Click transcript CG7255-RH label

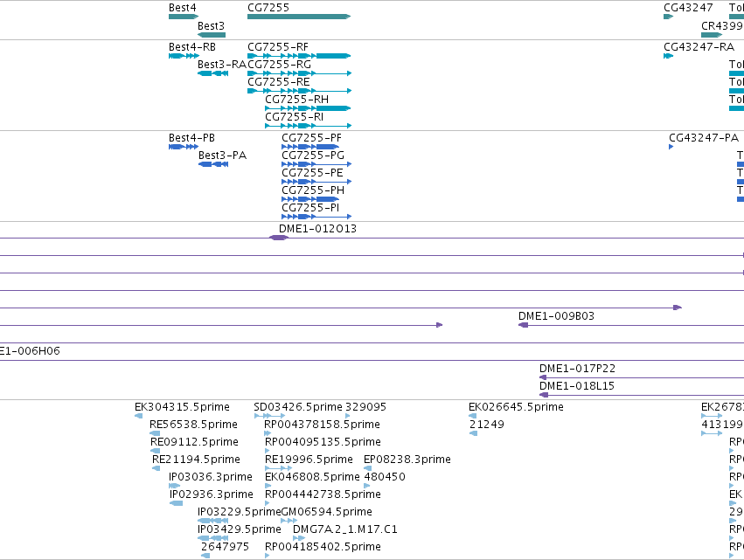[296, 100]
